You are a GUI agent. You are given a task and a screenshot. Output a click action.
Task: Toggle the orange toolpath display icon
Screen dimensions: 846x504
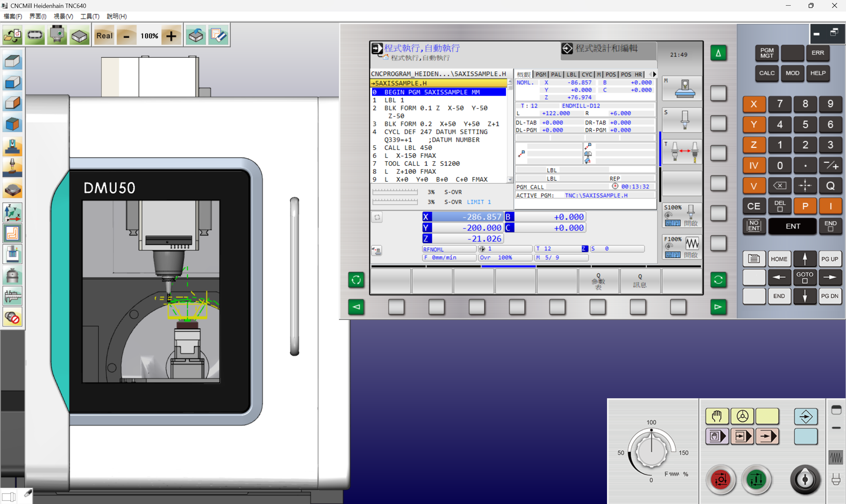point(13,234)
